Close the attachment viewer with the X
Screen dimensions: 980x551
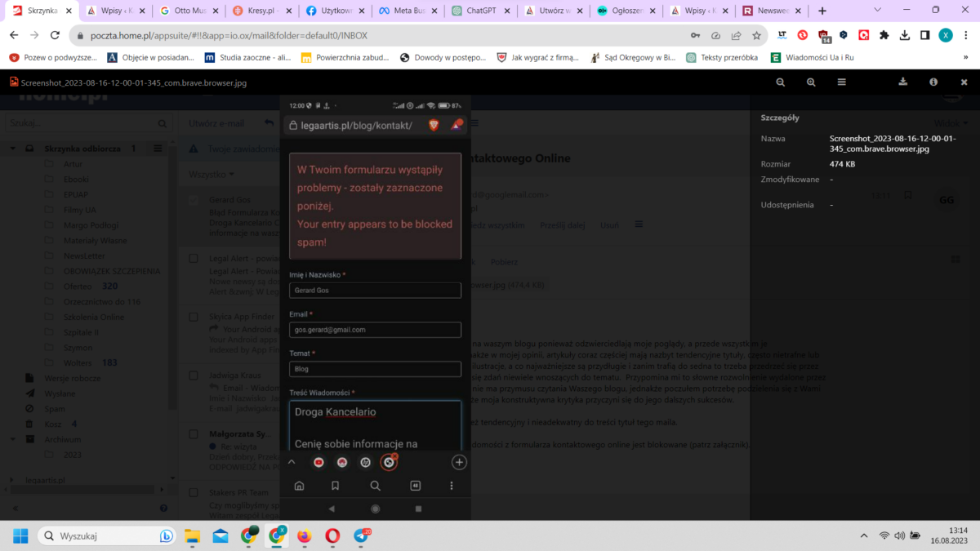963,82
